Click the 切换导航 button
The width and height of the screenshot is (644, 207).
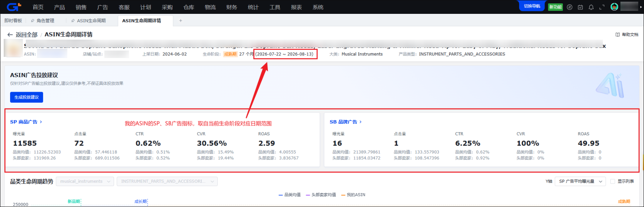click(x=532, y=6)
